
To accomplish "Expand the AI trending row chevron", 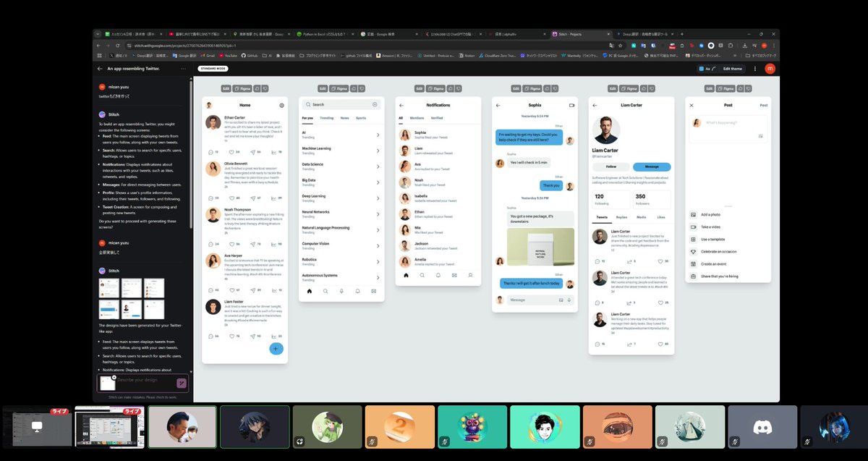I will click(x=378, y=135).
